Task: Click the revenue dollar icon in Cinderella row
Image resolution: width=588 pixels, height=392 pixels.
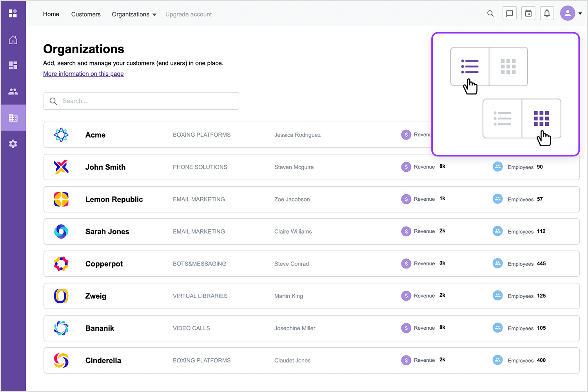Action: tap(406, 360)
